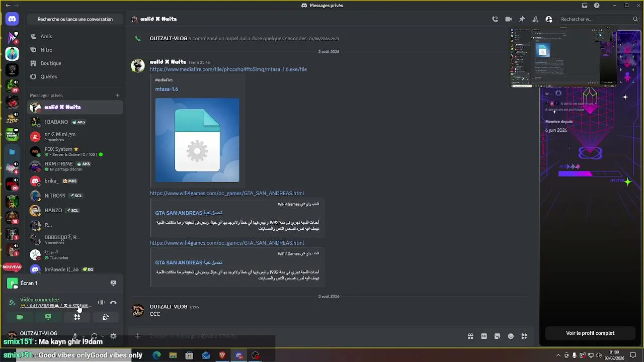Open first GTA SAN ANDREAS embed title
Viewport: 644px width, 362px height.
click(x=189, y=213)
